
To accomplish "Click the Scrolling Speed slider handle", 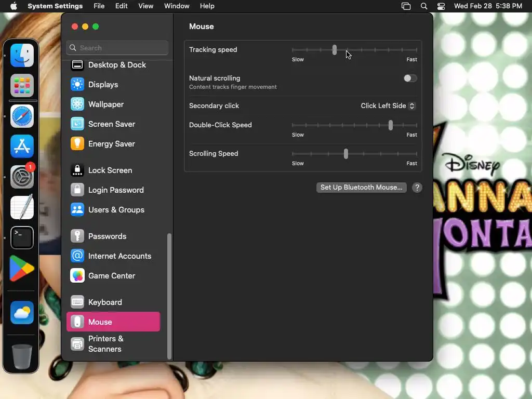I will tap(345, 154).
